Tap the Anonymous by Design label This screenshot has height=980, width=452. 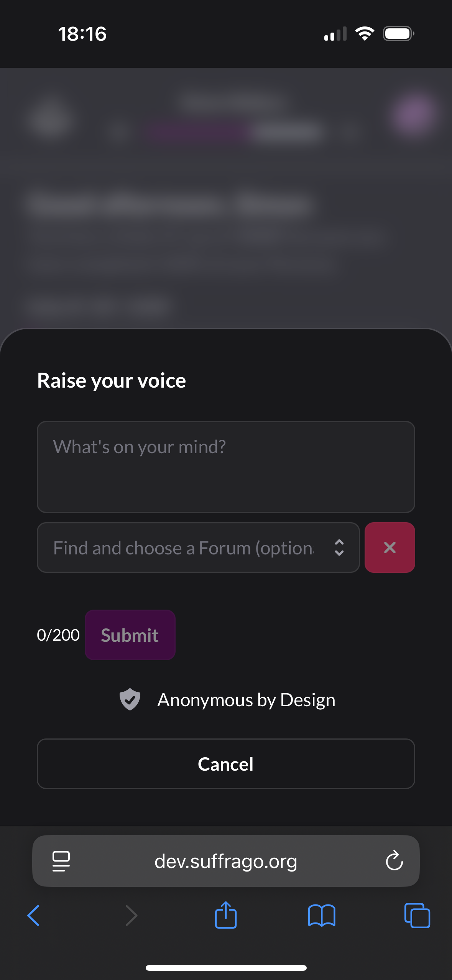point(246,700)
